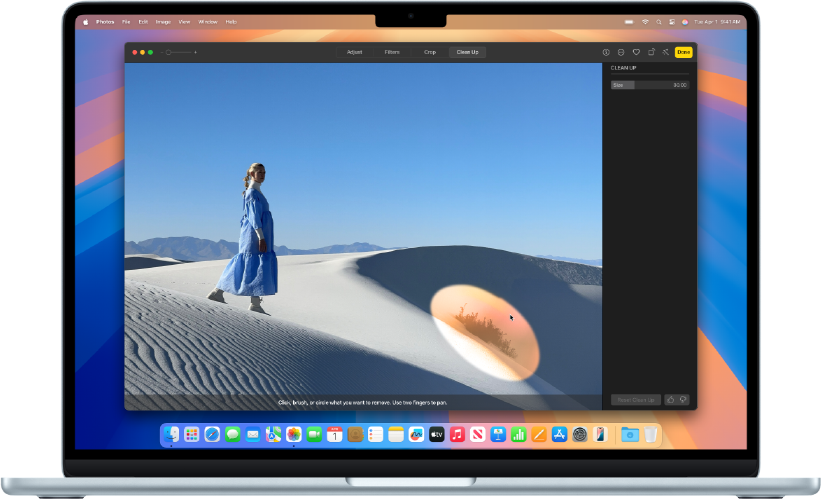Image resolution: width=821 pixels, height=499 pixels.
Task: Open Numbers from the dock
Action: click(518, 434)
